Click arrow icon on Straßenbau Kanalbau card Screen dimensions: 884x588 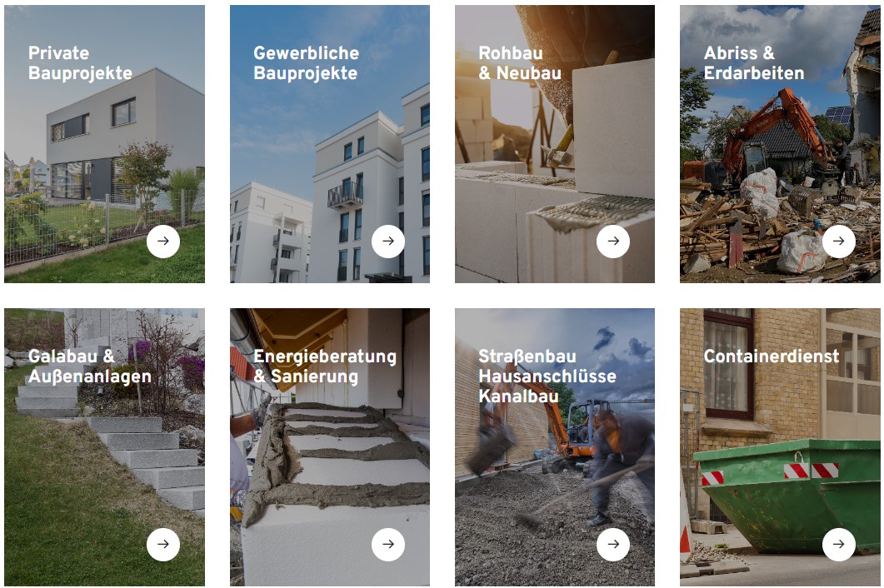[613, 544]
